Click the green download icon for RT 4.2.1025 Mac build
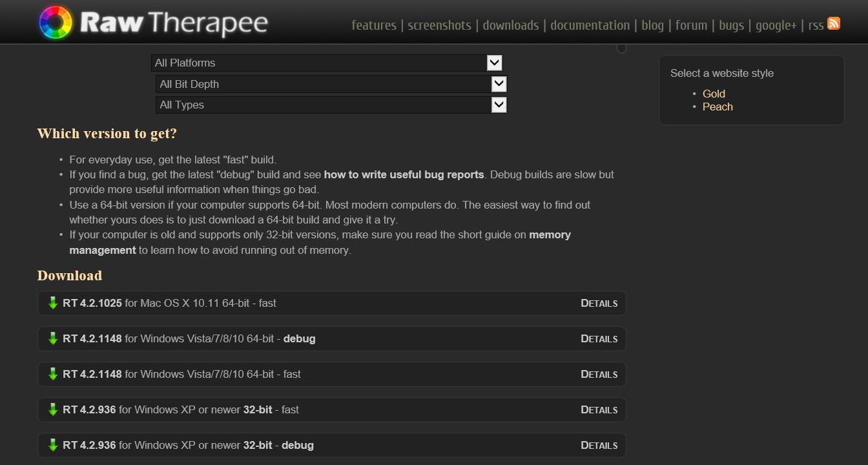 (53, 303)
